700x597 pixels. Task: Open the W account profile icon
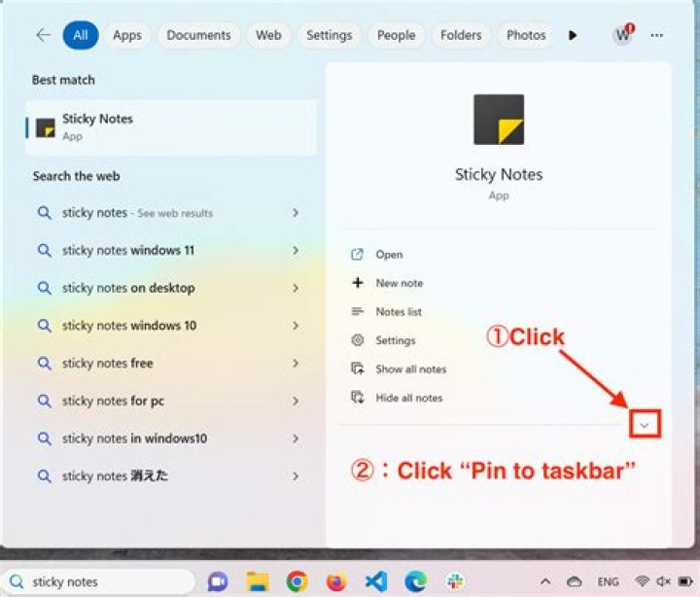[623, 34]
